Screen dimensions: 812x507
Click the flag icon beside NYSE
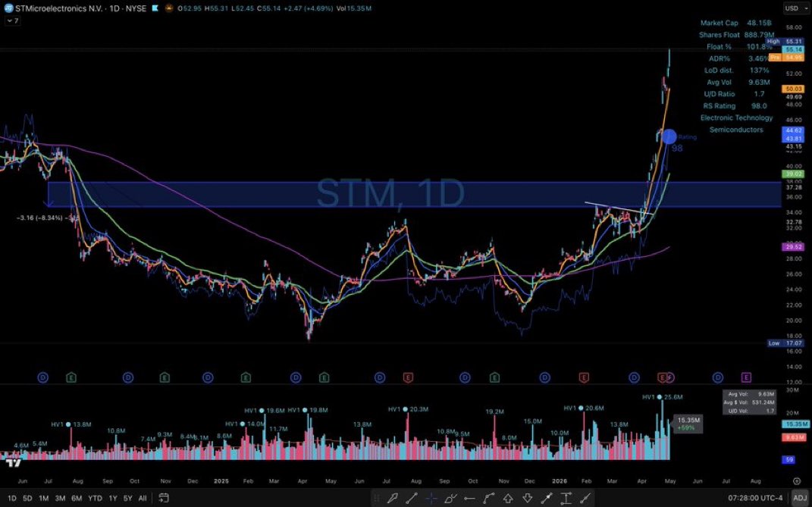click(155, 8)
